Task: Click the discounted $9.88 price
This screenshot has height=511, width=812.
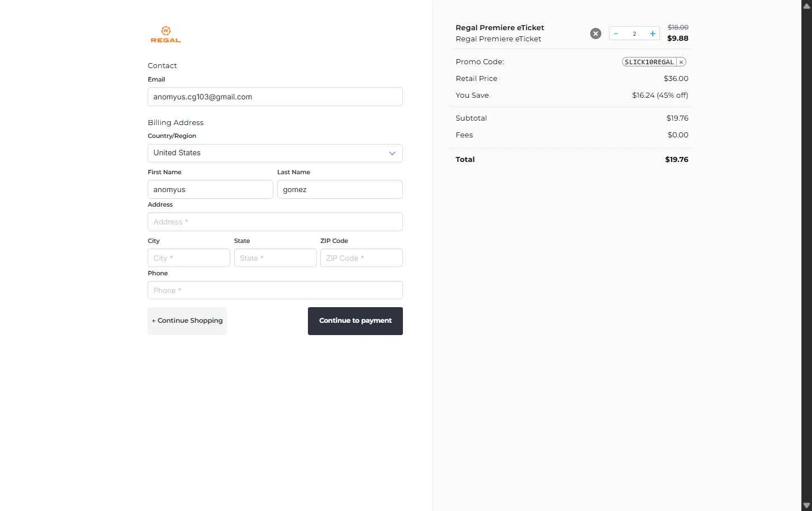Action: click(x=678, y=39)
